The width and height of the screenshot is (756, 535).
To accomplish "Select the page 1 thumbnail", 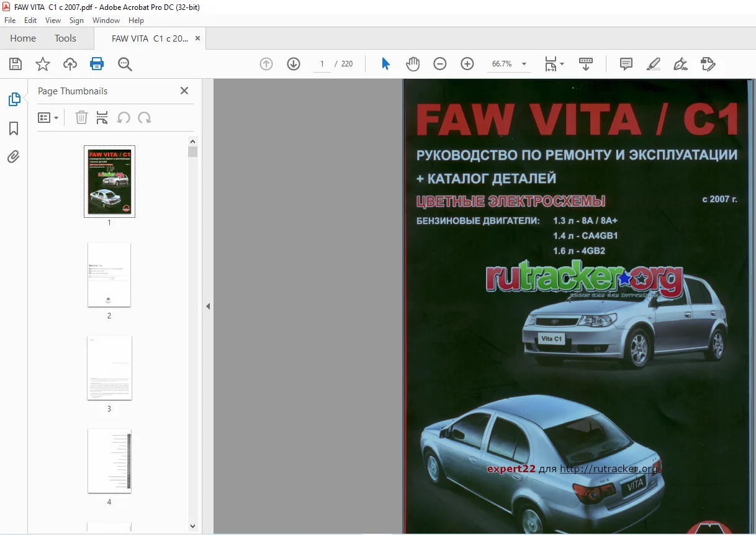I will tap(109, 181).
